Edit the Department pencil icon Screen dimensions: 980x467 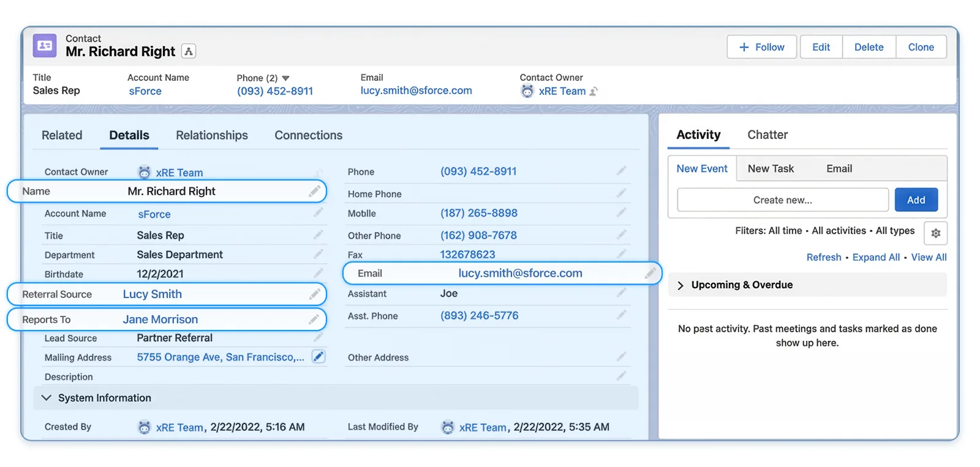click(x=318, y=254)
